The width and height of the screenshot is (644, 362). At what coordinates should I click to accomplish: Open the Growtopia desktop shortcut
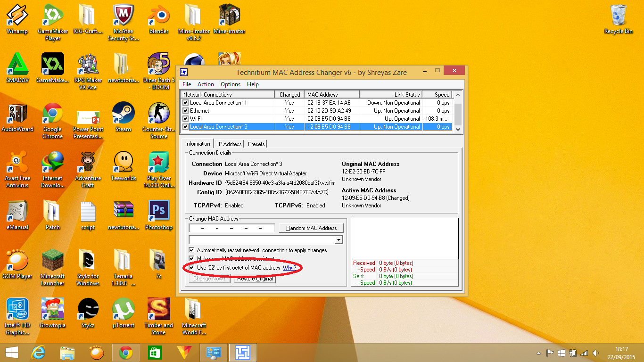(53, 313)
